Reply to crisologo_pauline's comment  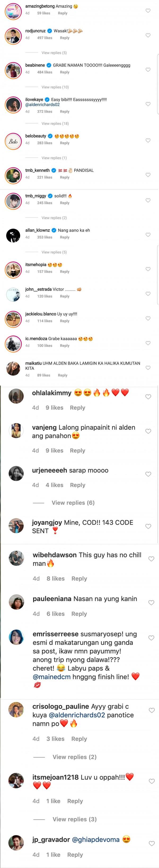[x=79, y=739]
